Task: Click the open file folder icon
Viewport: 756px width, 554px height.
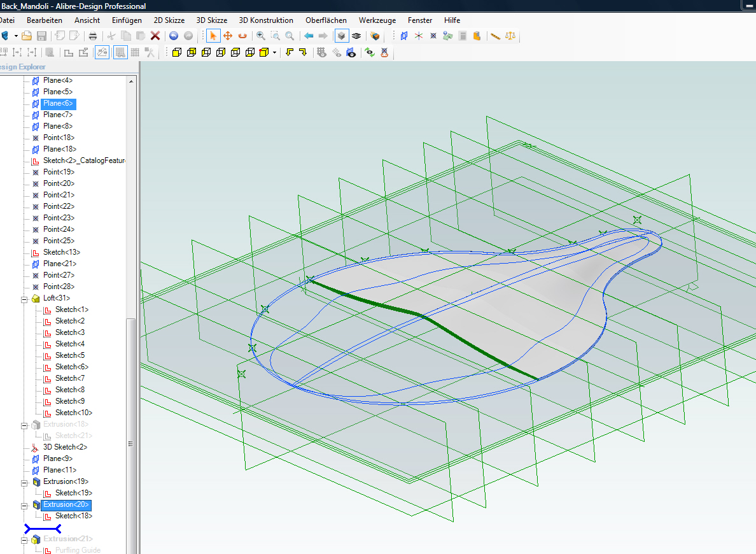Action: pyautogui.click(x=27, y=36)
